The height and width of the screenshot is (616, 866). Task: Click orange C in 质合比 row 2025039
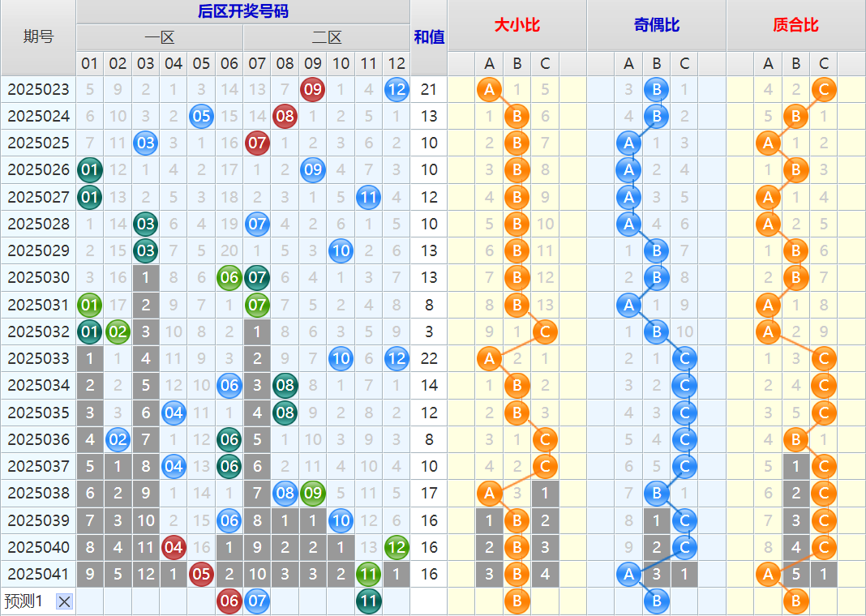pyautogui.click(x=824, y=520)
